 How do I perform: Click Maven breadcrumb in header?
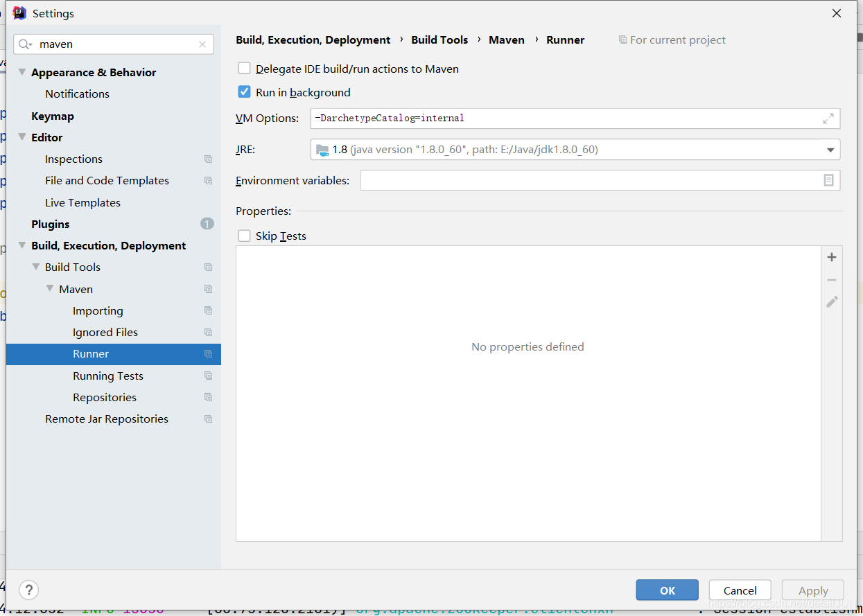point(507,40)
